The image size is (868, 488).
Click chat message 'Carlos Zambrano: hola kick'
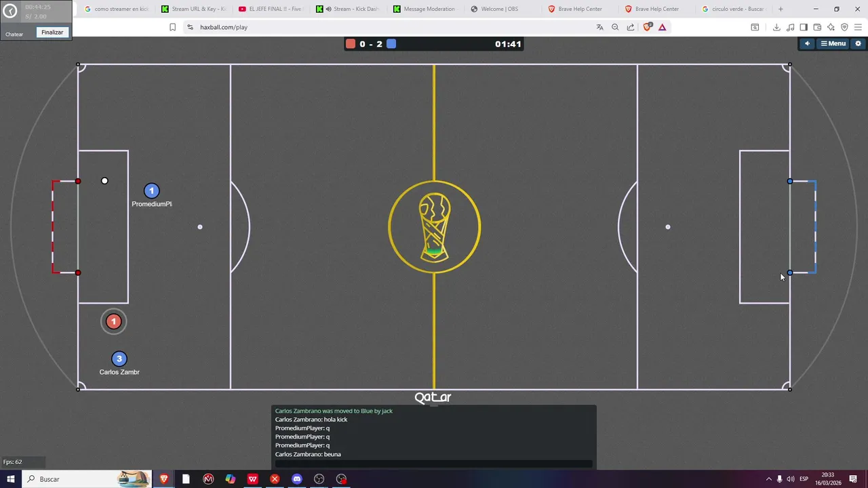(311, 420)
